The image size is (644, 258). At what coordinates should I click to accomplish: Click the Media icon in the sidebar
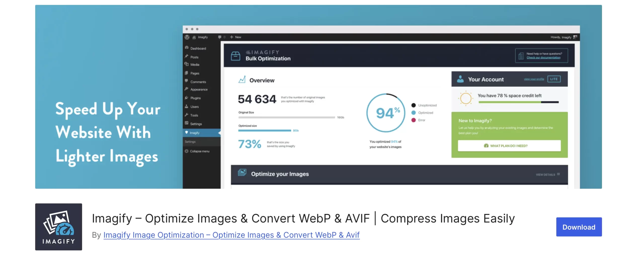(x=186, y=64)
